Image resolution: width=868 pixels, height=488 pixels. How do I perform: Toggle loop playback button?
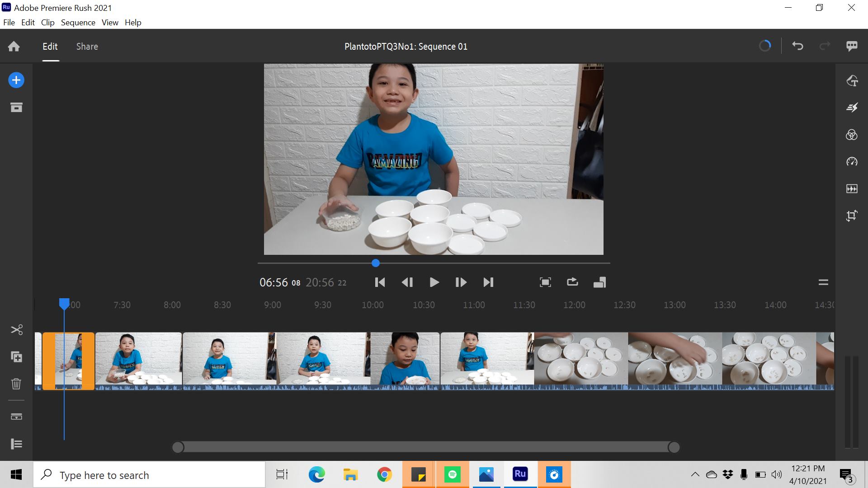click(572, 282)
